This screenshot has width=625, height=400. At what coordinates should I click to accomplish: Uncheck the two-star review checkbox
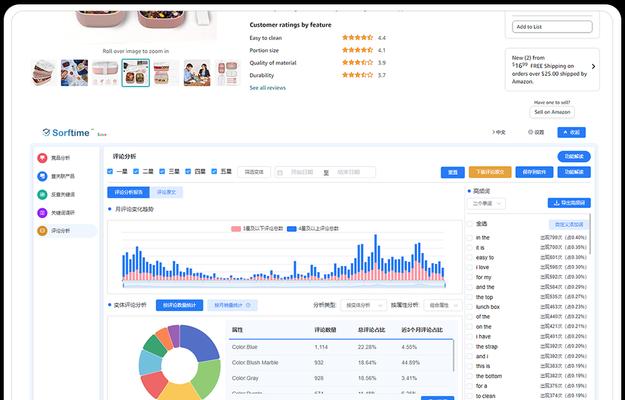[136, 171]
